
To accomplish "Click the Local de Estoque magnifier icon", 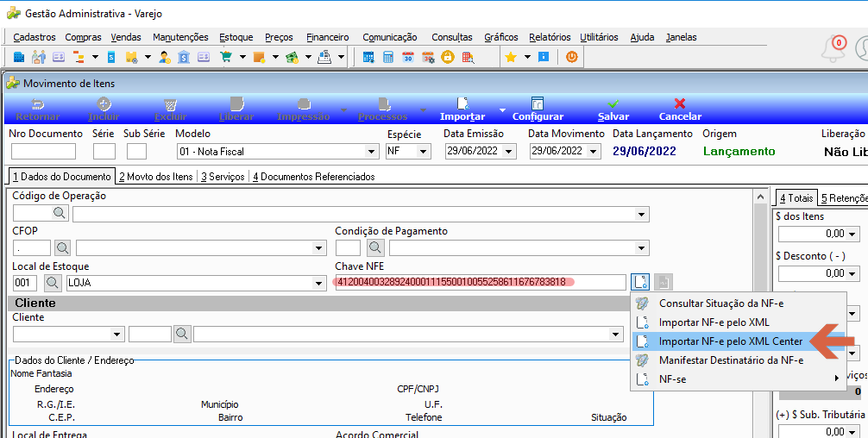I will (53, 283).
